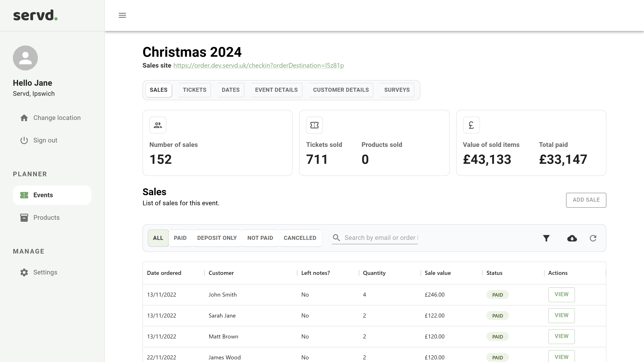Click the people icon in Number of sales card
The image size is (644, 362).
click(x=158, y=125)
